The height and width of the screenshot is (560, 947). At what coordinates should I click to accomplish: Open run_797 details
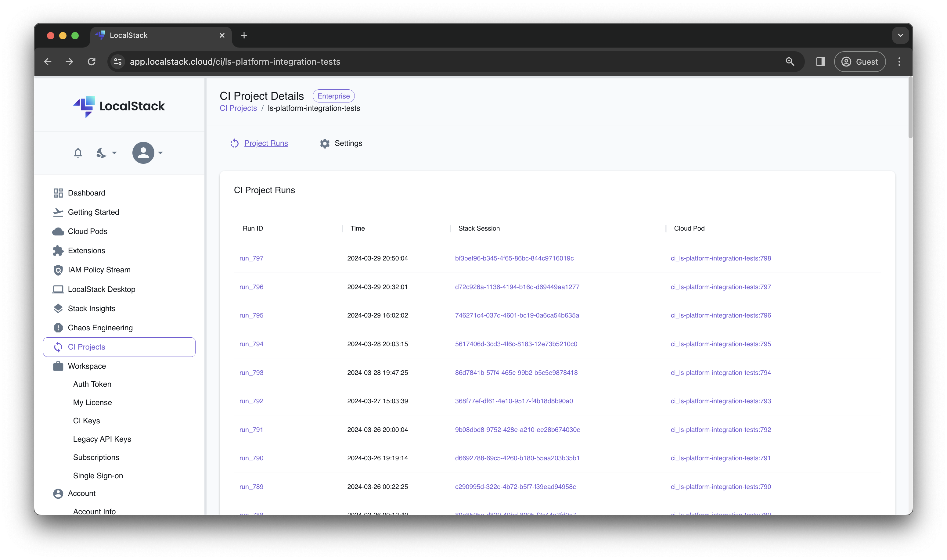click(x=251, y=258)
